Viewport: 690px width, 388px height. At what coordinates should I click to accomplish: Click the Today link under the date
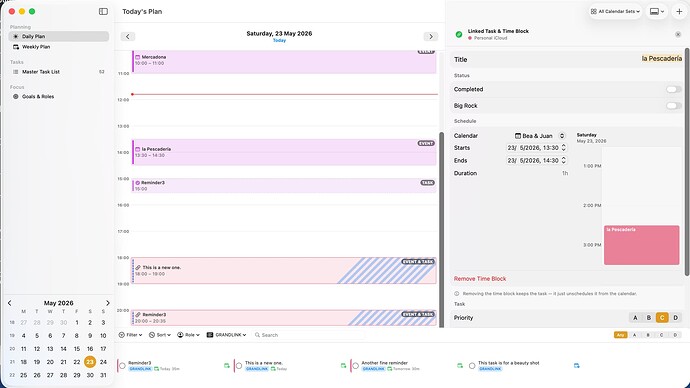(x=279, y=40)
